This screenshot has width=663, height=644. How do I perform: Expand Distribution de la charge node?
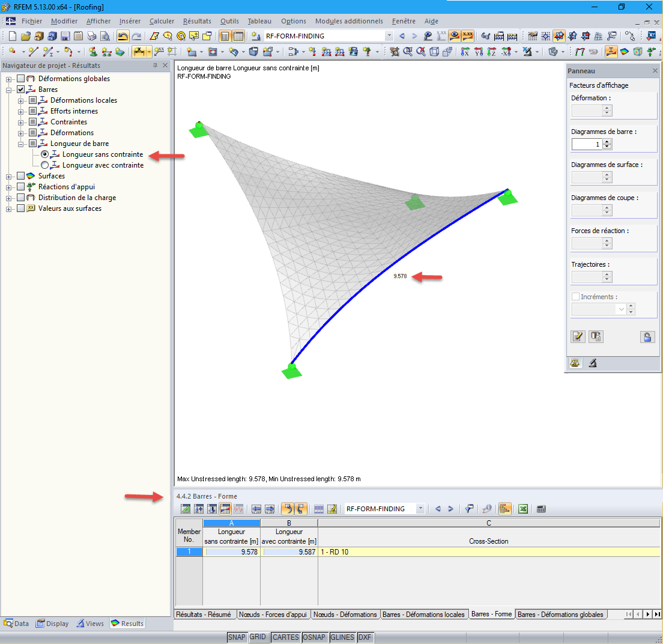point(8,198)
